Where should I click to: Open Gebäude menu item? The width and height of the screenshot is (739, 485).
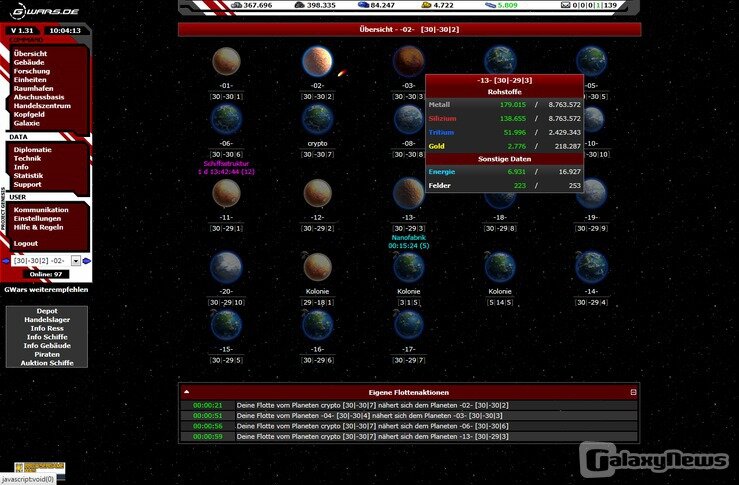(29, 62)
